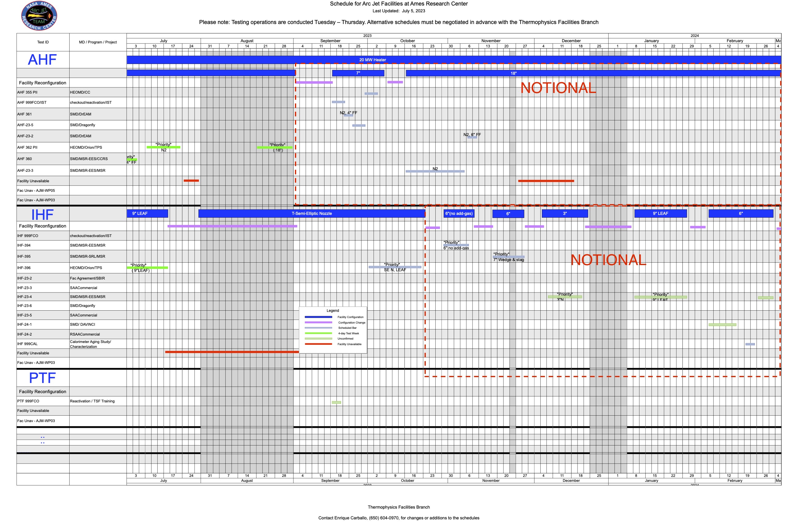The width and height of the screenshot is (798, 532).
Task: Select the 3" IHF configuration bar
Action: pos(565,213)
